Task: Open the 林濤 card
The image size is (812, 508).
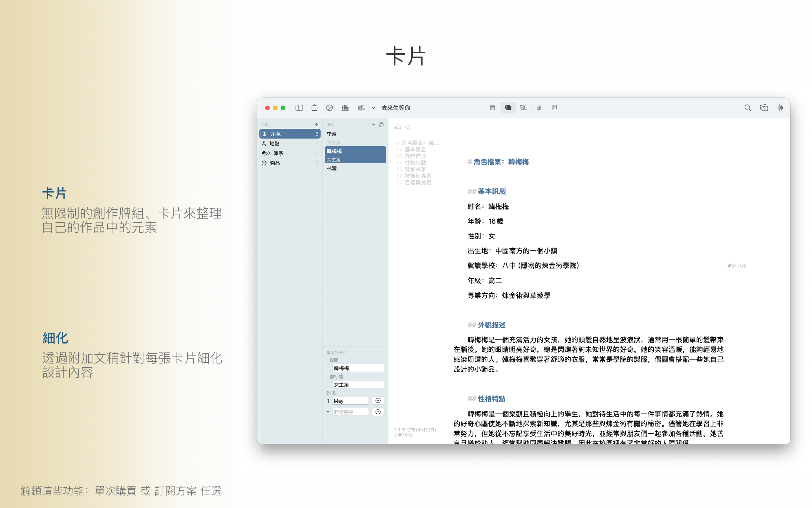Action: [355, 168]
